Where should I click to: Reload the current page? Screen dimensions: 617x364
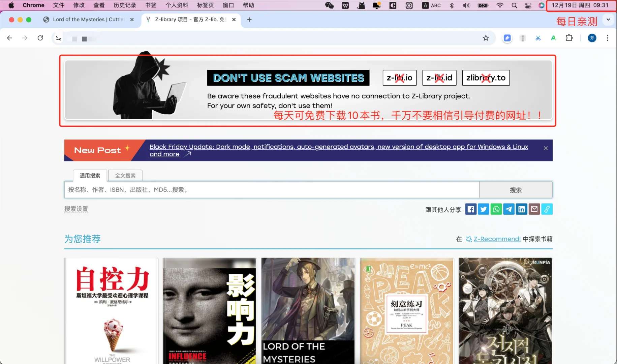tap(40, 38)
